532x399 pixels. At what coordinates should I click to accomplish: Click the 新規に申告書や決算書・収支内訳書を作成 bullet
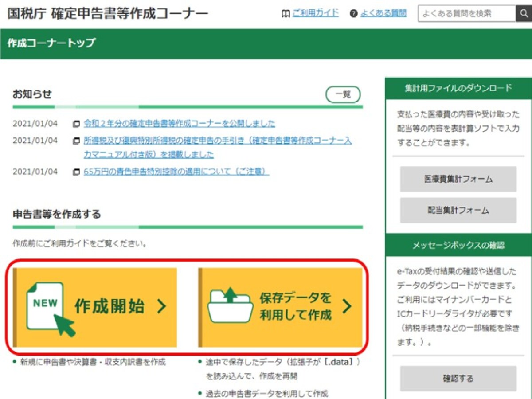pyautogui.click(x=92, y=362)
